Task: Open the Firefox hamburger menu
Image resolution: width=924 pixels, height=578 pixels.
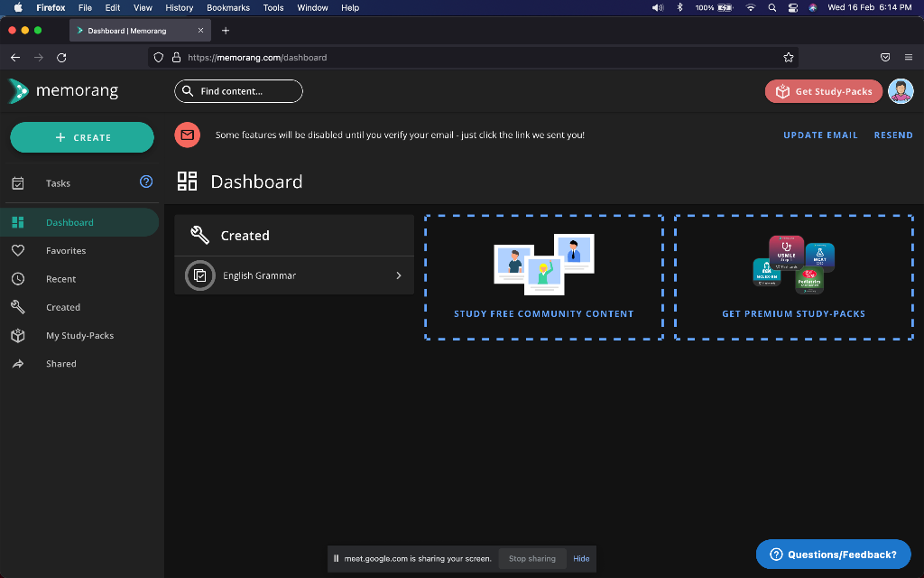Action: [908, 57]
